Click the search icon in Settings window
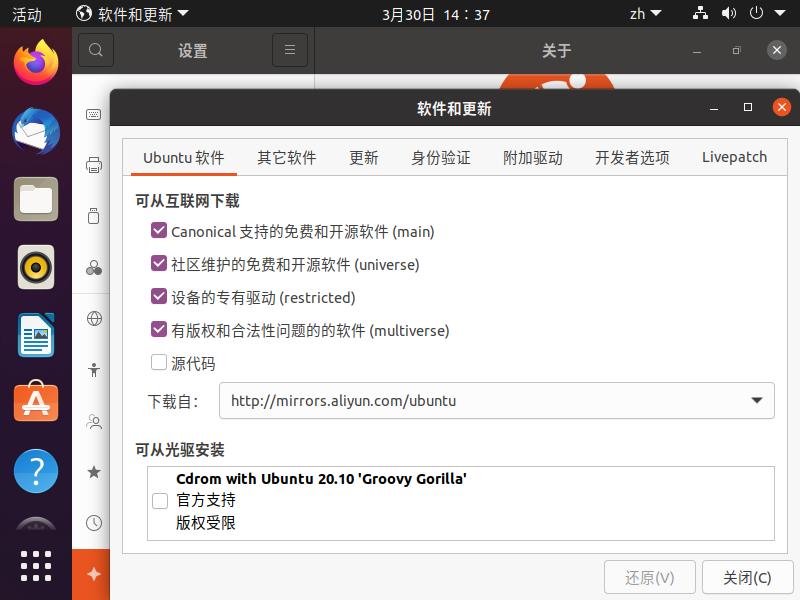This screenshot has height=600, width=800. click(x=95, y=50)
